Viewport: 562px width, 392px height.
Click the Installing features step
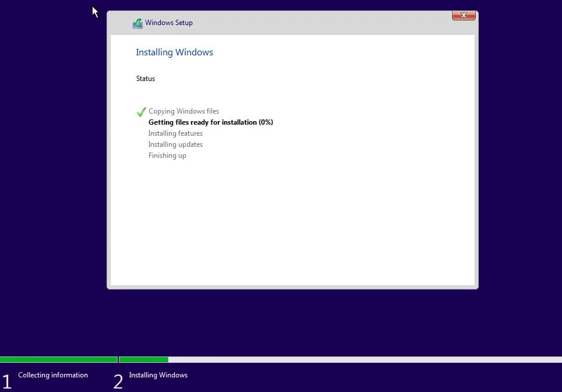click(175, 133)
